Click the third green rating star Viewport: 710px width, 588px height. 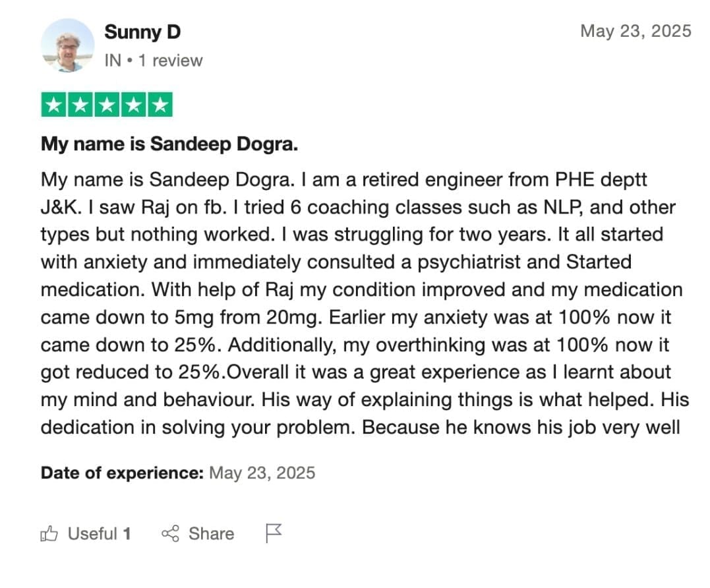[107, 105]
